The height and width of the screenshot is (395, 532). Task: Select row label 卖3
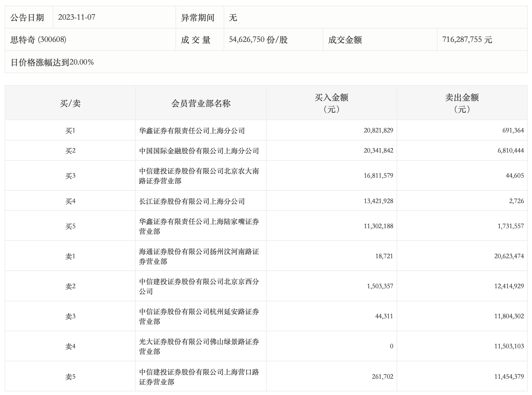point(70,316)
